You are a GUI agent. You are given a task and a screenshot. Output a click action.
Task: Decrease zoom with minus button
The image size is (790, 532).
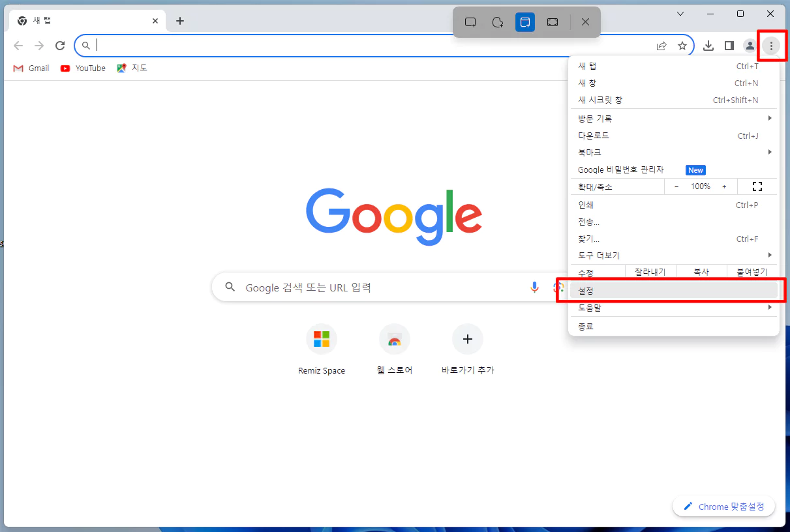676,186
